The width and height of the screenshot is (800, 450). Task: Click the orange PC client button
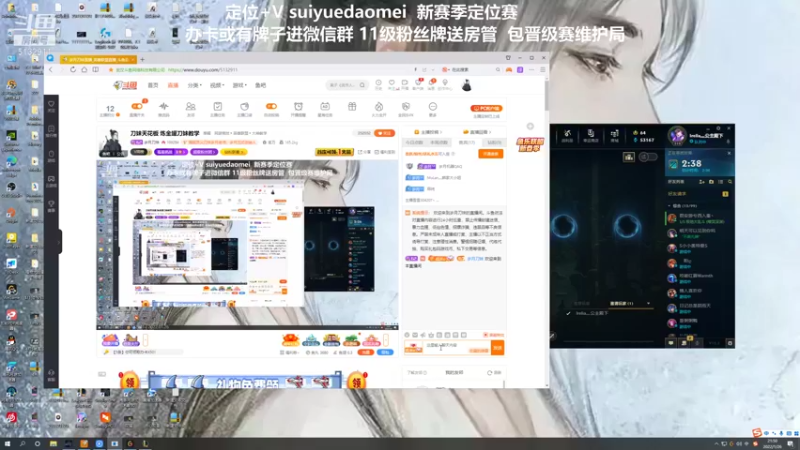point(486,108)
